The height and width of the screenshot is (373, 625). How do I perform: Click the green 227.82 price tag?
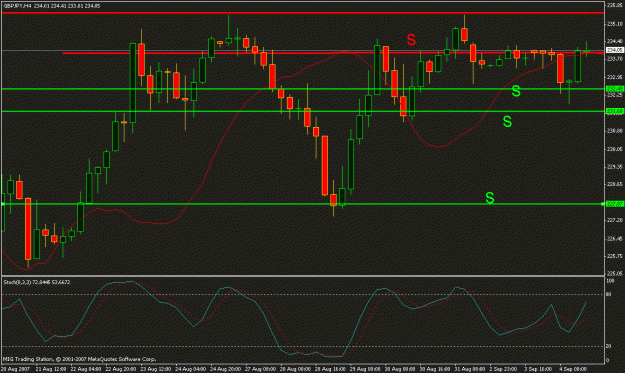(614, 204)
